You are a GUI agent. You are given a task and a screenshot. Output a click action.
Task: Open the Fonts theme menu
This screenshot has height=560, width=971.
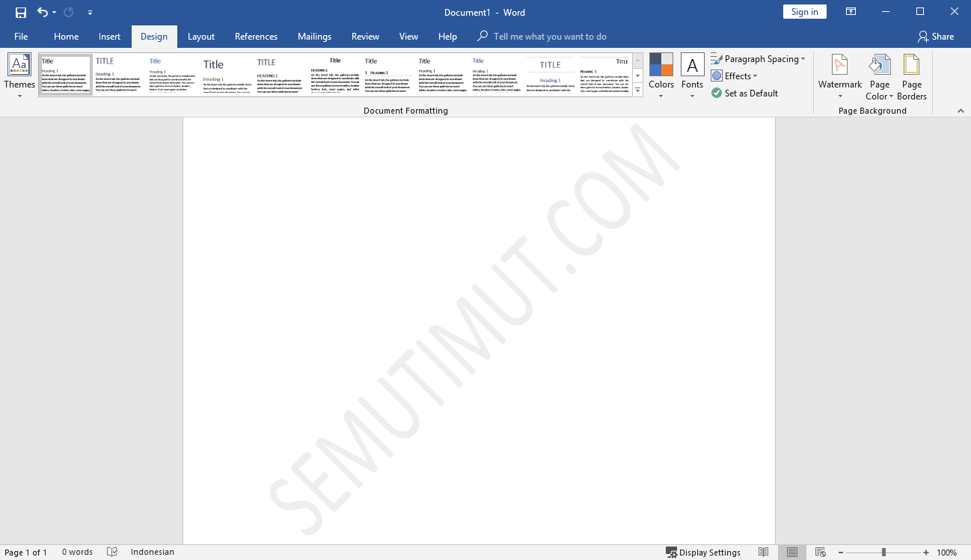(x=693, y=76)
